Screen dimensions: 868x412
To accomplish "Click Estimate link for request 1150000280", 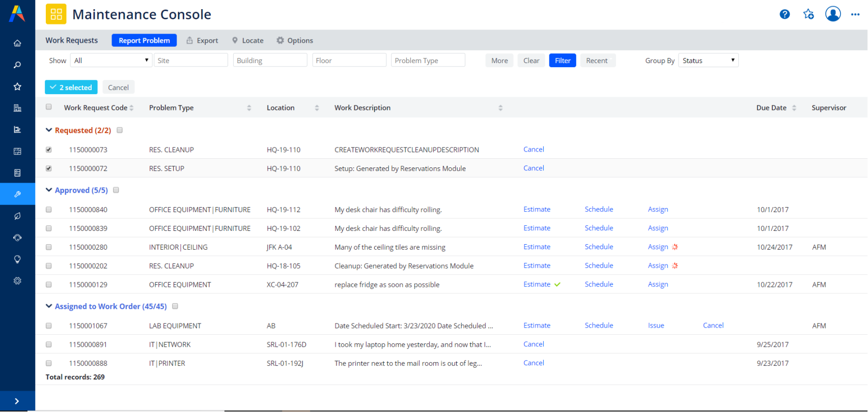I will click(x=537, y=247).
